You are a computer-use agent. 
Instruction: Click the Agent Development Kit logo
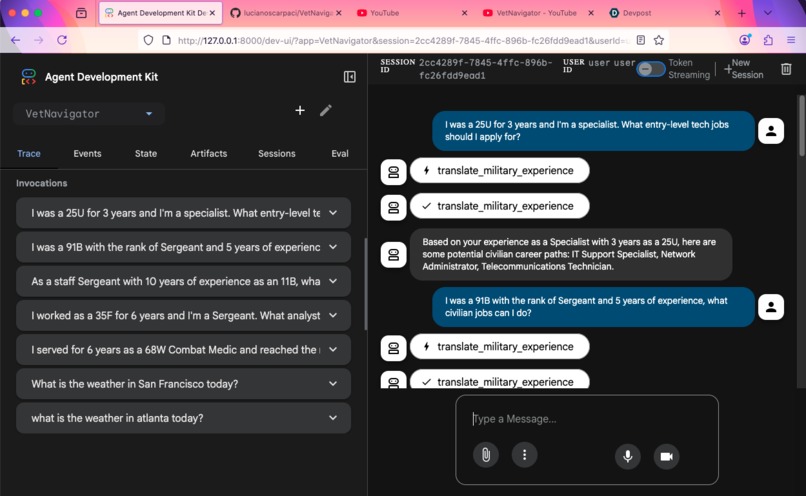click(29, 77)
